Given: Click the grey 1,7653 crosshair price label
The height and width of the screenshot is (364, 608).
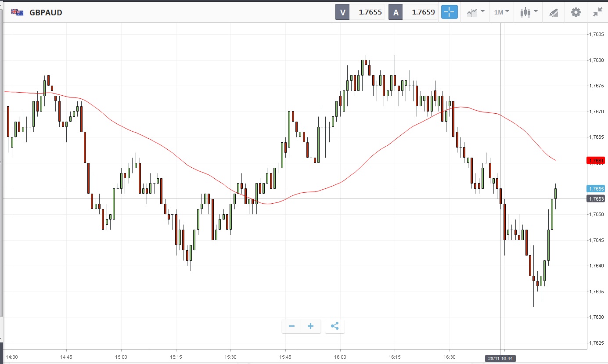Looking at the screenshot, I should point(596,199).
